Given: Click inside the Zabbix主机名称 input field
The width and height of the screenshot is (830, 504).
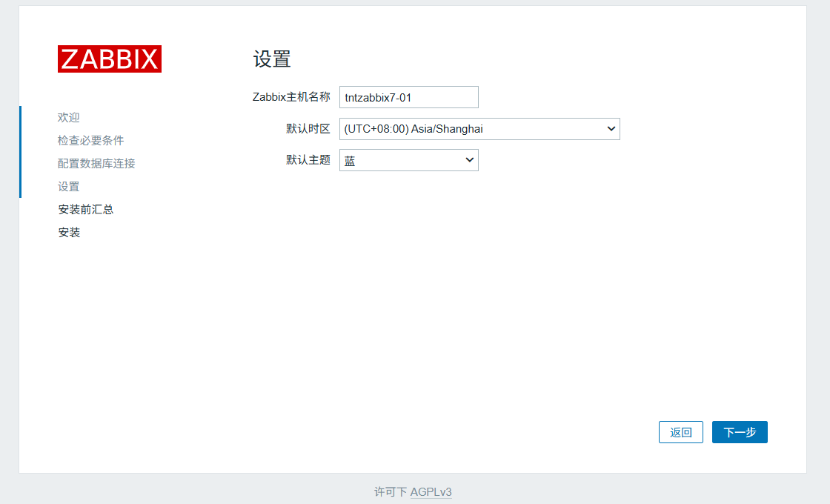Looking at the screenshot, I should click(x=408, y=96).
